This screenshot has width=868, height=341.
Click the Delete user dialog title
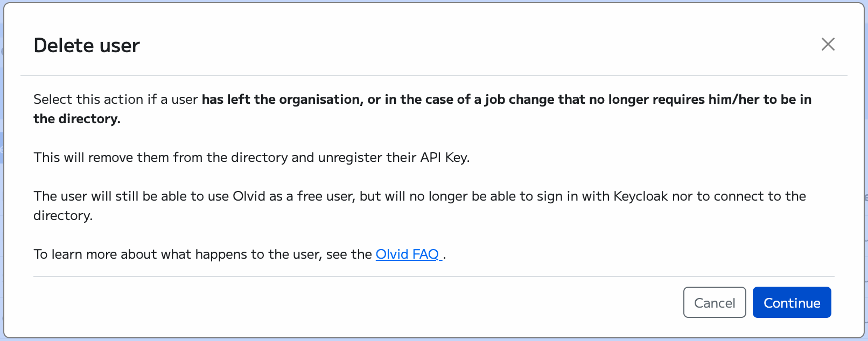point(87,46)
